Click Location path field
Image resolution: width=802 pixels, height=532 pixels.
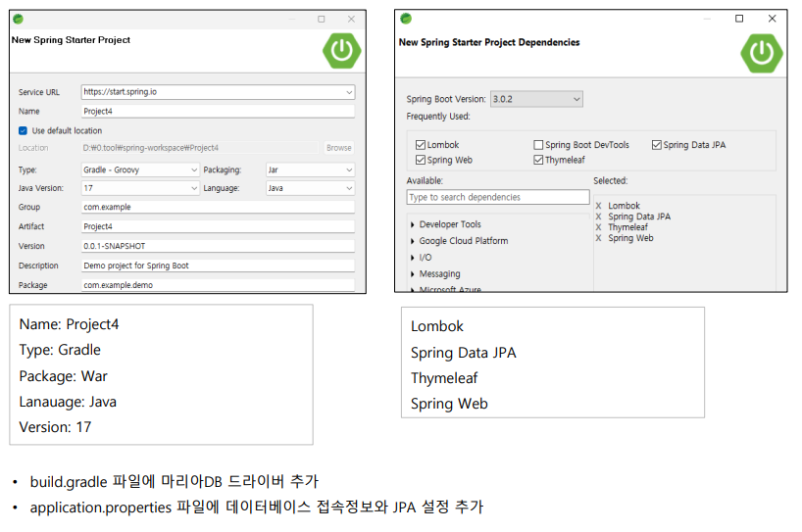click(x=199, y=148)
